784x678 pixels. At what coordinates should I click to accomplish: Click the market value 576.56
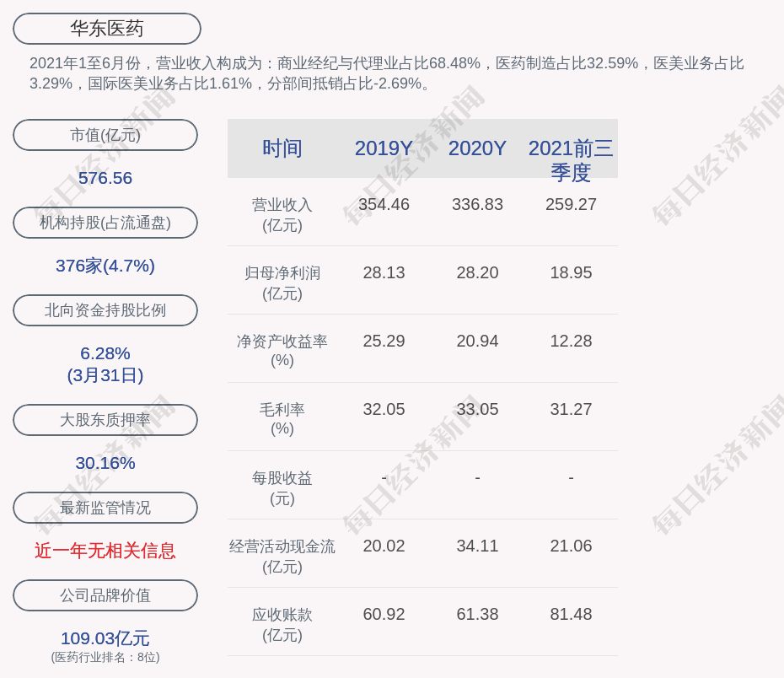(105, 178)
